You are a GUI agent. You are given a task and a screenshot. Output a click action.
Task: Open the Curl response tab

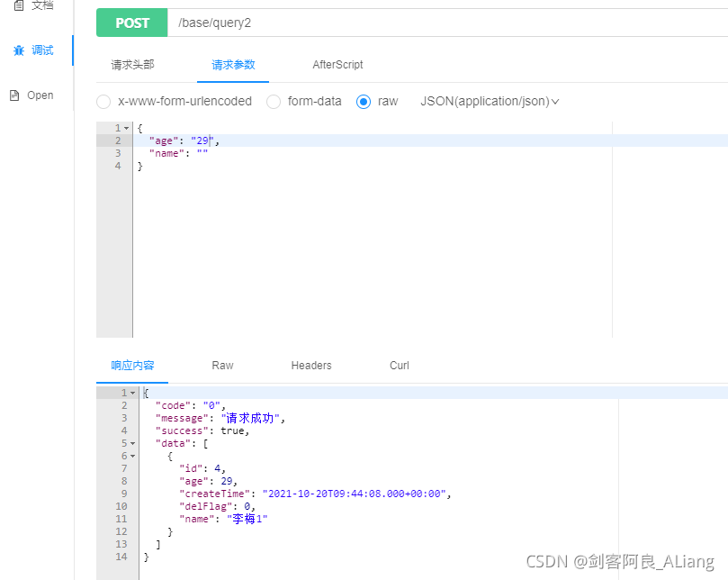coord(400,366)
